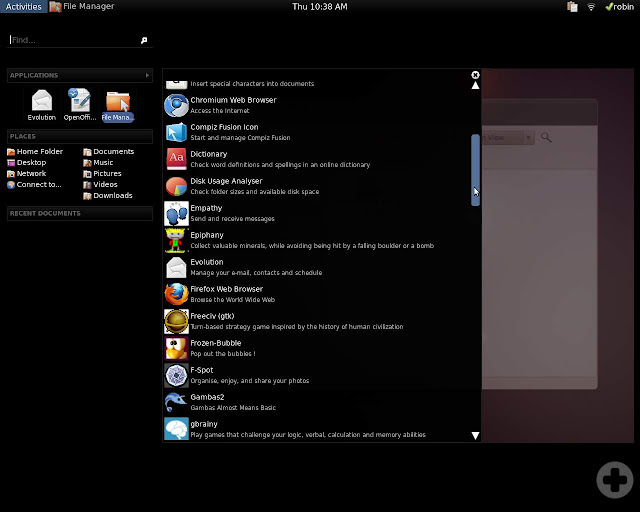Select the background file manager window thumbnail

540,243
